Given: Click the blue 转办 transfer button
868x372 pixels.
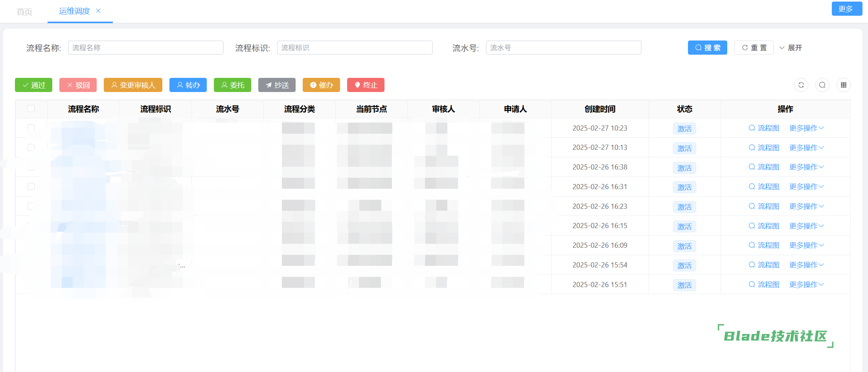Looking at the screenshot, I should tap(188, 85).
